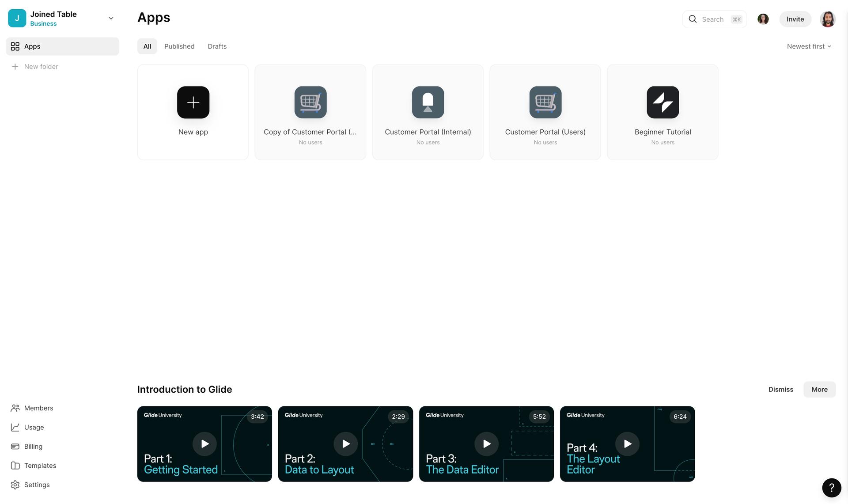Open the Newest first sort dropdown
Viewport: 848px width, 504px height.
point(809,46)
